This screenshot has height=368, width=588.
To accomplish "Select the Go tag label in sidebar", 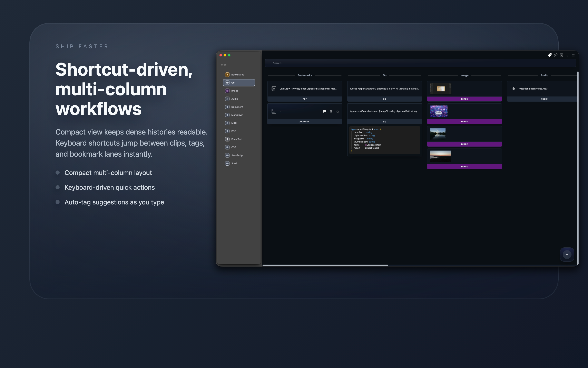I will click(233, 83).
